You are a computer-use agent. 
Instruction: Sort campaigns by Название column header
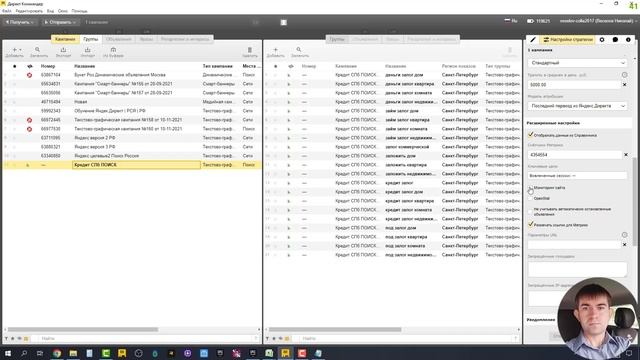[x=85, y=66]
